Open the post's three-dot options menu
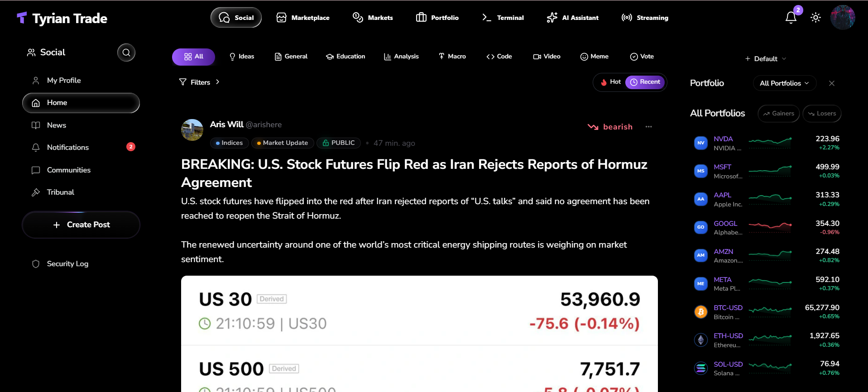The height and width of the screenshot is (392, 868). click(x=648, y=127)
